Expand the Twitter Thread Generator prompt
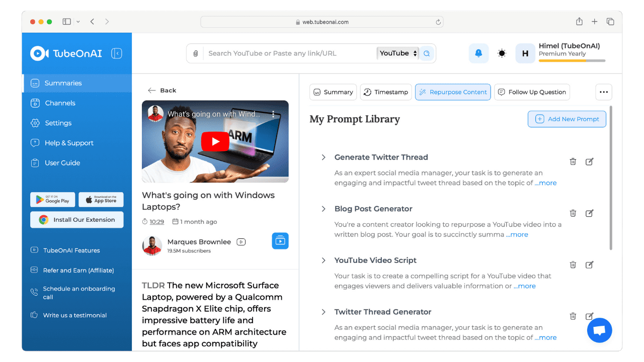This screenshot has width=644, height=362. point(324,312)
